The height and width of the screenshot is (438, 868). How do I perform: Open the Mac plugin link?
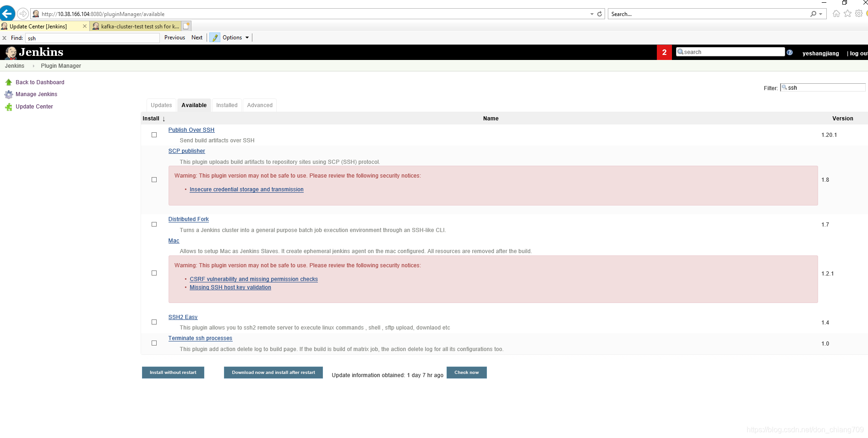(x=174, y=241)
